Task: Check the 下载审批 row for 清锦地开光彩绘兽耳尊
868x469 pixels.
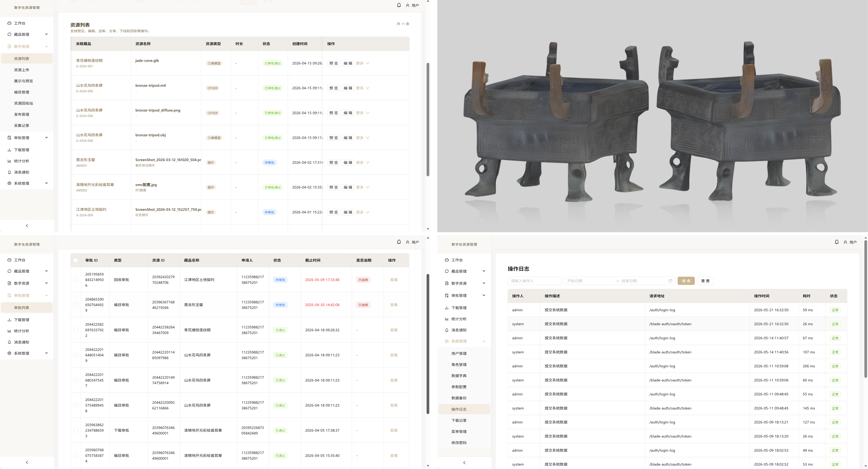Action: point(75,430)
